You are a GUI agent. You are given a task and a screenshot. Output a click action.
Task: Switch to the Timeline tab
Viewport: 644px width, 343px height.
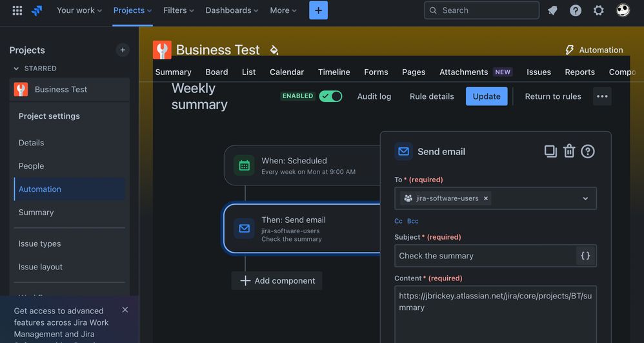pos(334,72)
